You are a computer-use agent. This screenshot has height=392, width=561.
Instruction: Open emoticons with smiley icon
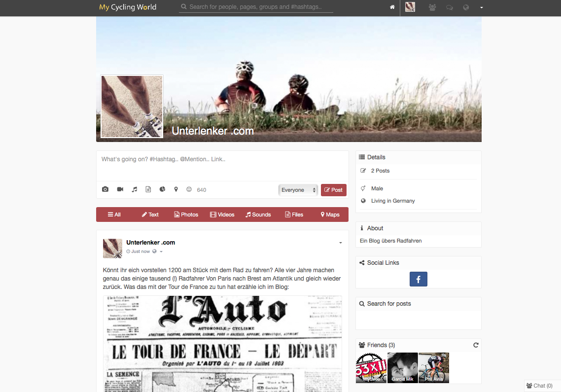pyautogui.click(x=189, y=189)
